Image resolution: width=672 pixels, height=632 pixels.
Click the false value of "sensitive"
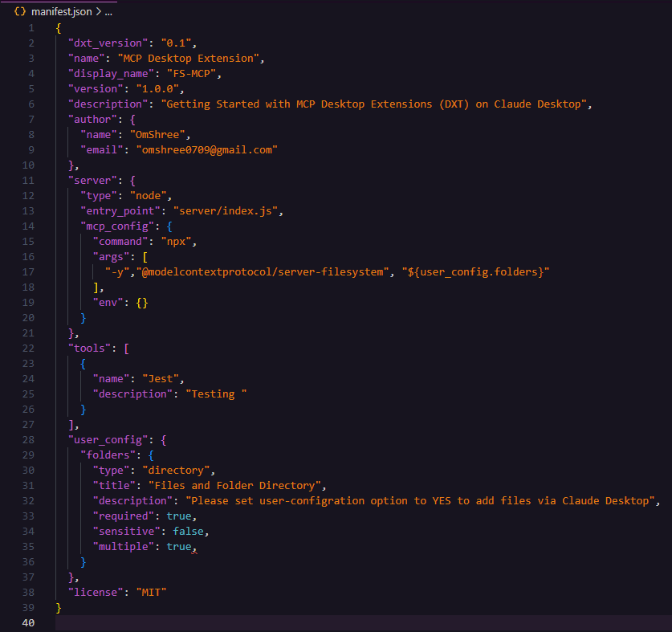tap(189, 532)
